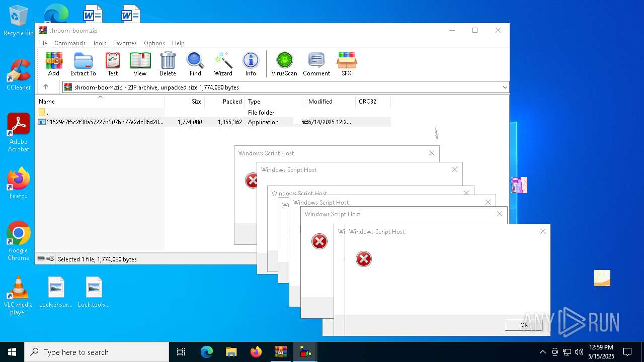This screenshot has width=644, height=362.
Task: Click the taskbar clock showing 12:59 PM
Action: point(601,352)
